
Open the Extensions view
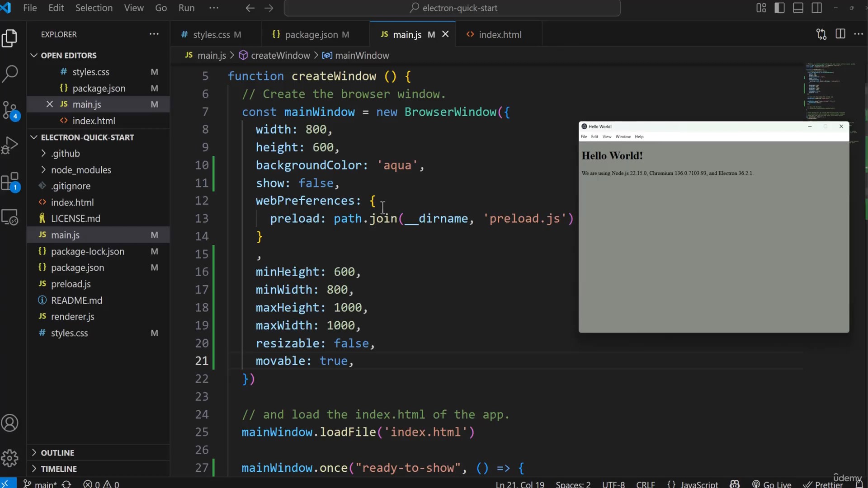[10, 182]
